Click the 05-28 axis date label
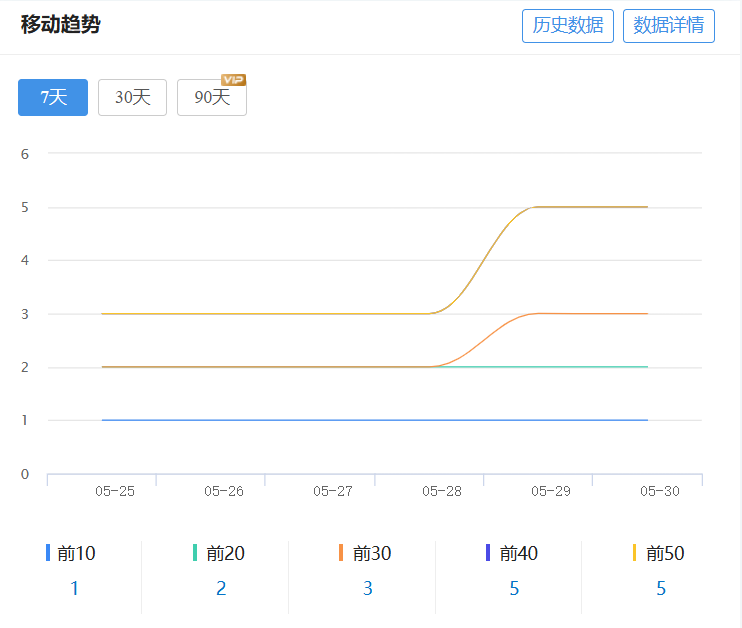 pyautogui.click(x=442, y=491)
